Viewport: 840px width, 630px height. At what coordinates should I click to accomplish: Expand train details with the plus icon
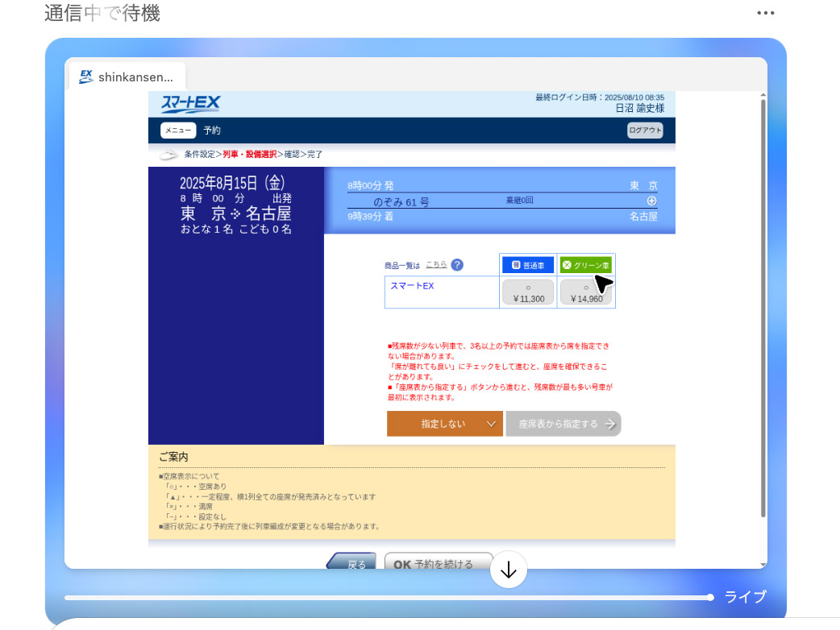pyautogui.click(x=651, y=201)
